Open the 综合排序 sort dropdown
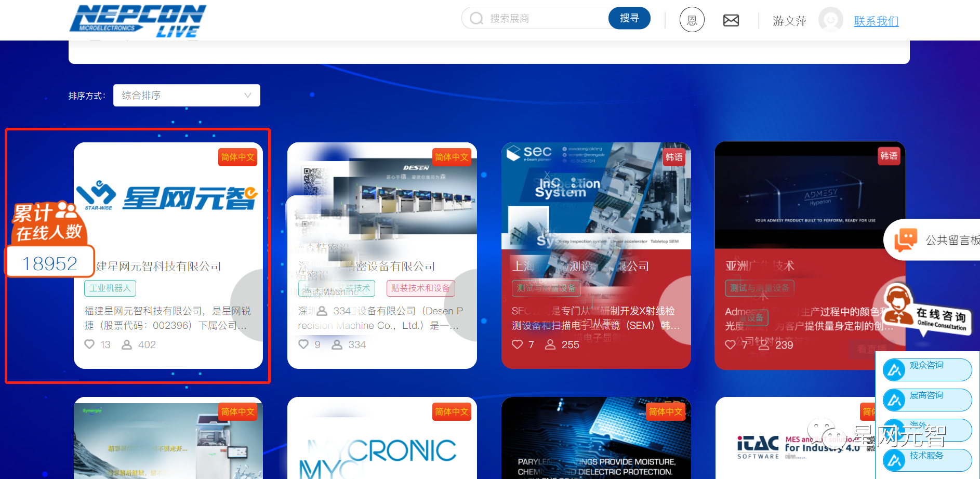This screenshot has width=980, height=479. pos(187,96)
